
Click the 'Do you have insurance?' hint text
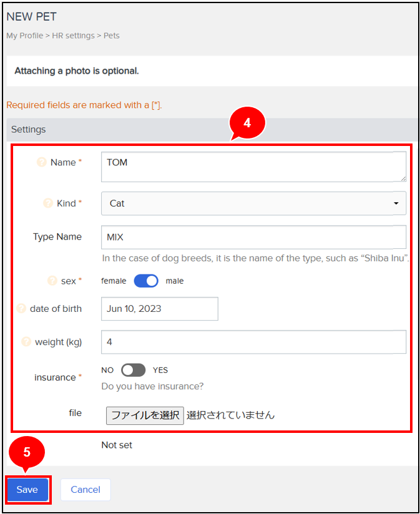point(152,386)
